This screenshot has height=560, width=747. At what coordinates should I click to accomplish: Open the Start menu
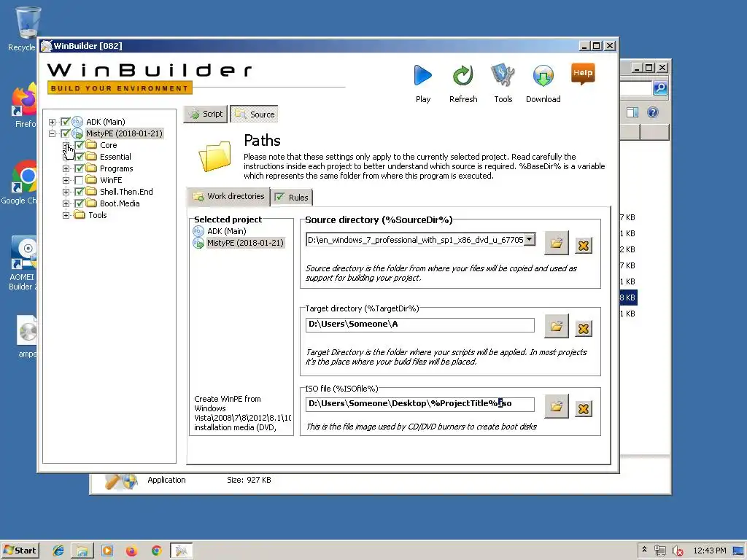point(20,551)
